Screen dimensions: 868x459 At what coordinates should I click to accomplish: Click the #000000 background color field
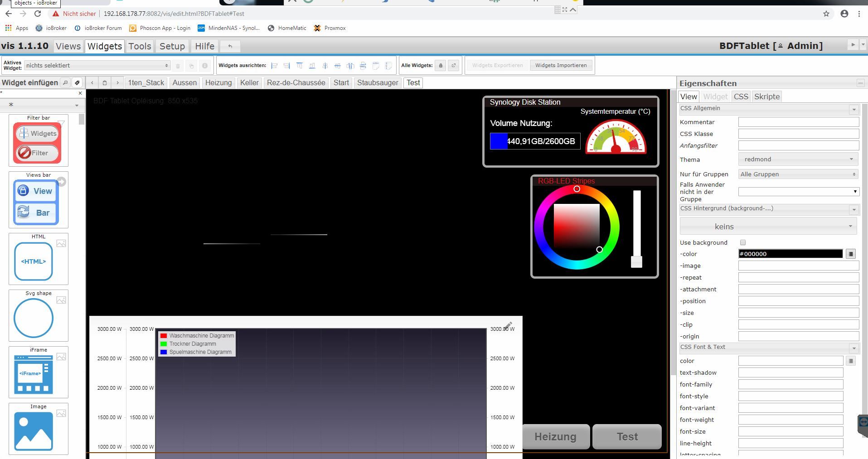coord(790,254)
